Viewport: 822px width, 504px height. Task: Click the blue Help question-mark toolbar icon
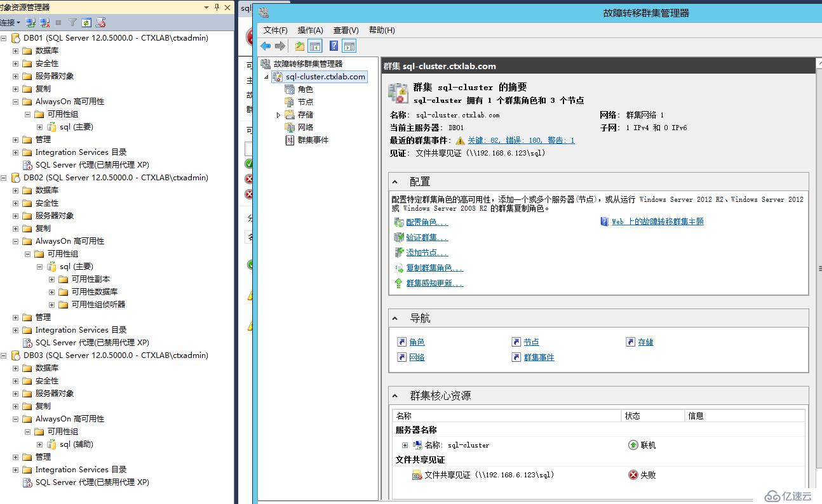[334, 46]
